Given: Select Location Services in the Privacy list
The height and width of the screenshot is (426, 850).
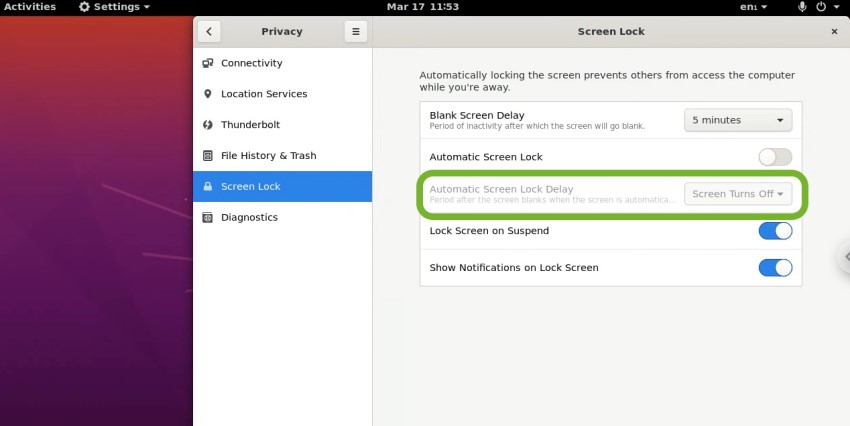Looking at the screenshot, I should click(263, 94).
